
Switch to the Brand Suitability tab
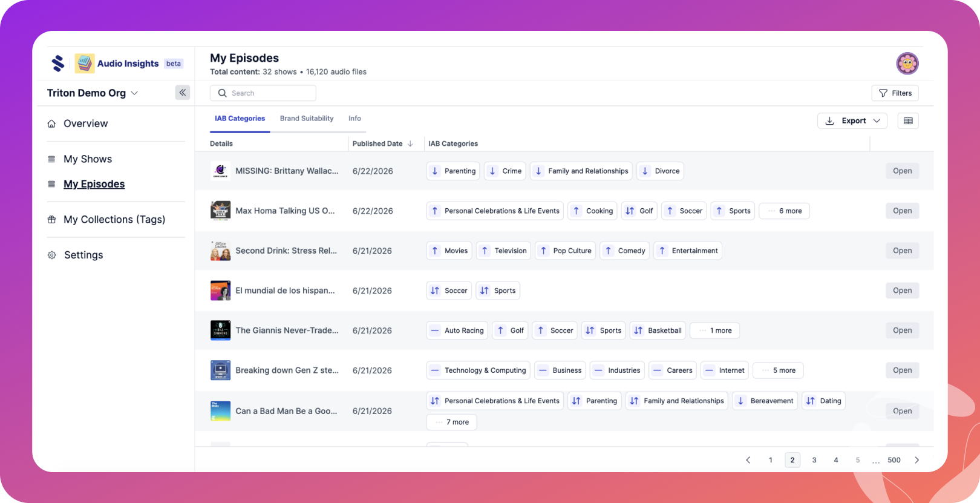click(307, 119)
